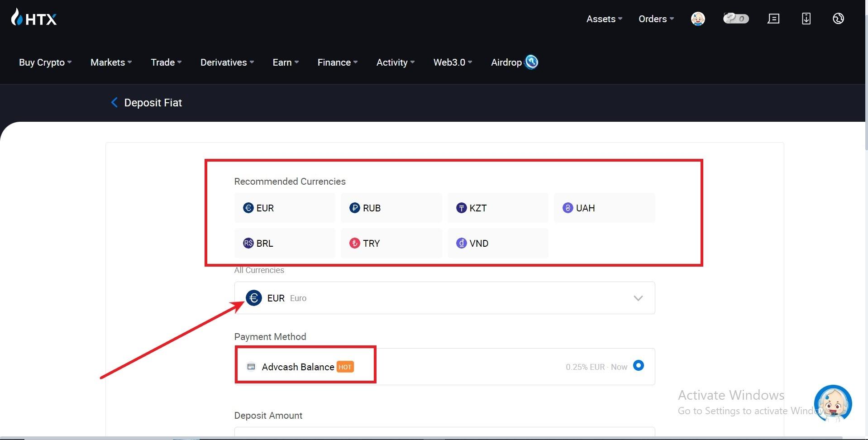
Task: Expand the Web3.0 menu
Action: point(453,62)
